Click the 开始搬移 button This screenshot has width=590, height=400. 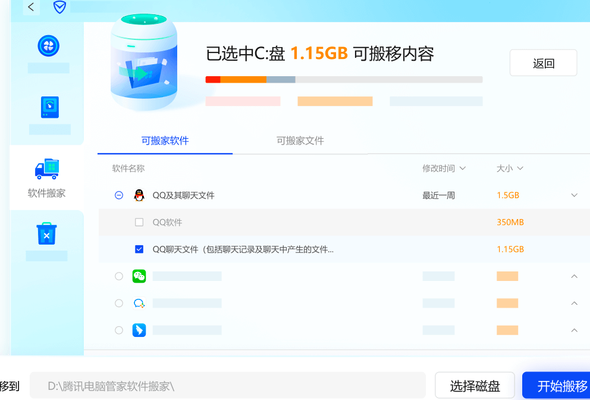click(556, 385)
